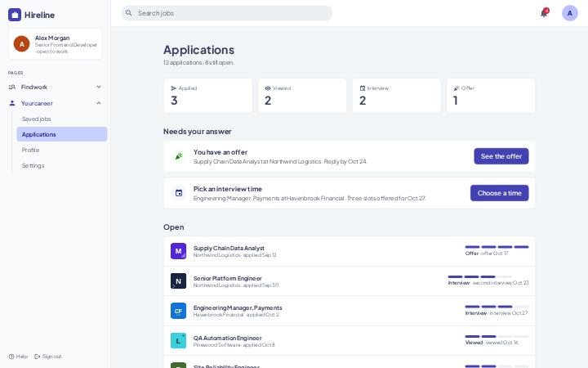Select Applications in the sidebar
Viewport: 588px width, 368px height.
pos(62,134)
